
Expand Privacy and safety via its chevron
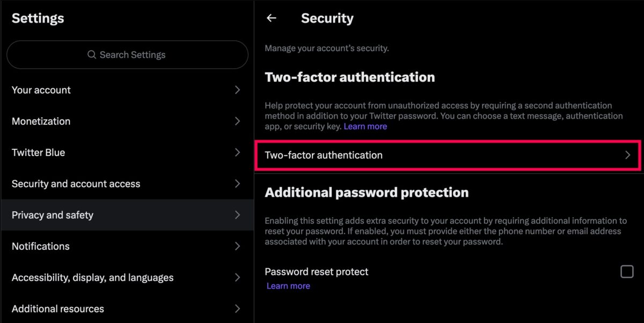237,214
